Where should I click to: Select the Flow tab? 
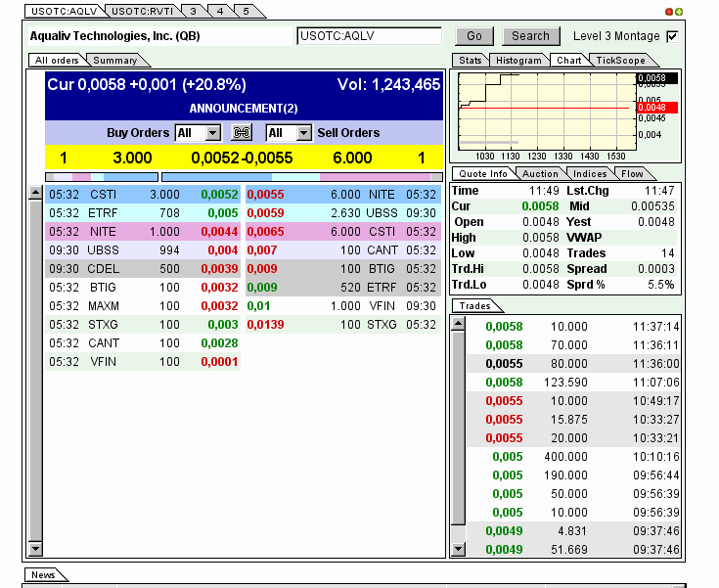click(x=632, y=174)
